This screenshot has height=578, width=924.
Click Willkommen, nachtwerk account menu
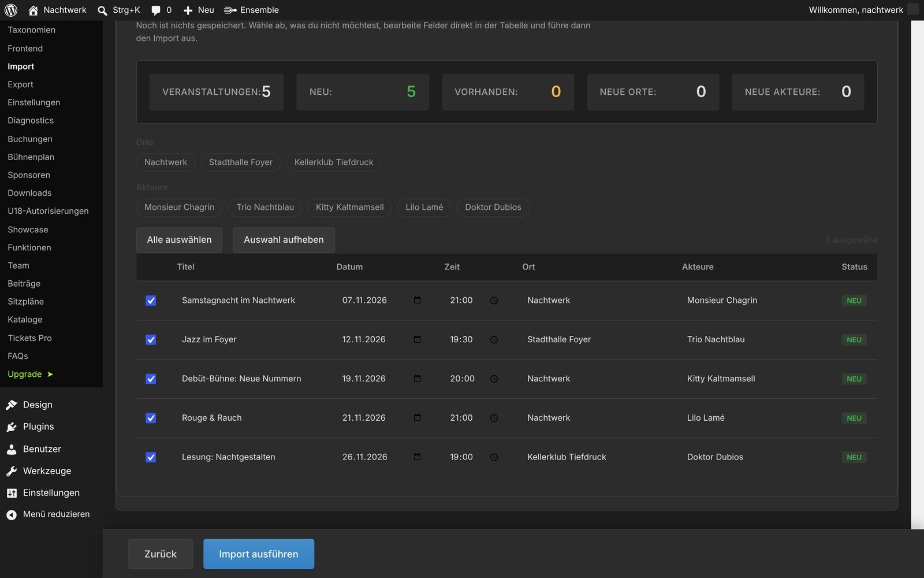click(863, 10)
